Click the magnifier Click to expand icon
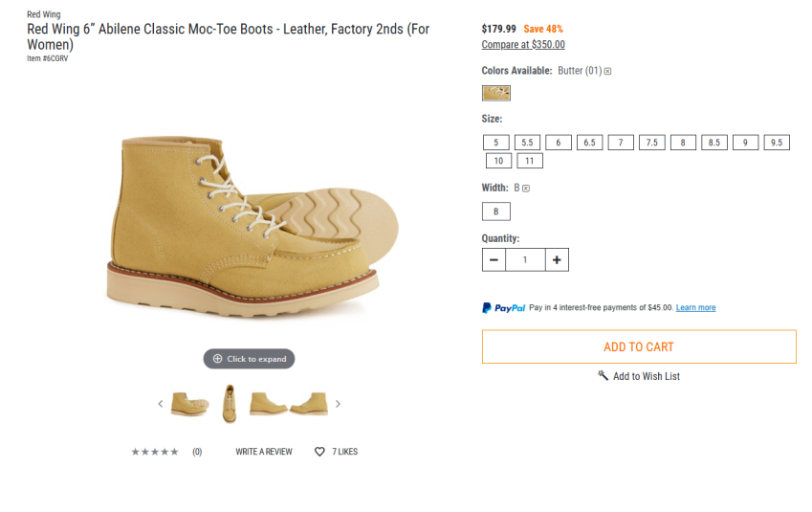 (217, 359)
